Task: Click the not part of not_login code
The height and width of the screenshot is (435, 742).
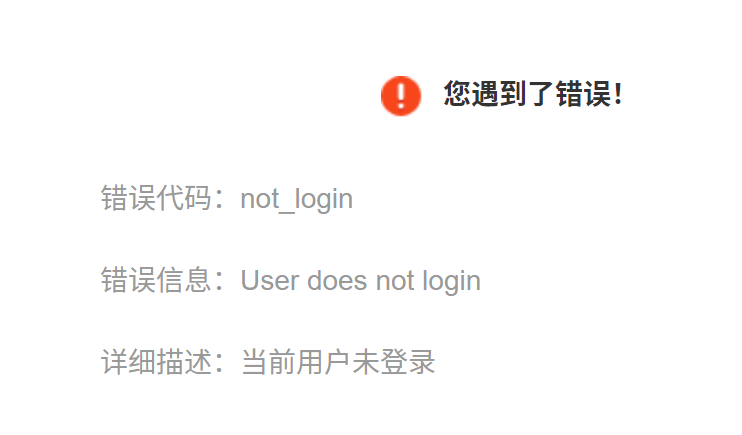Action: tap(260, 199)
